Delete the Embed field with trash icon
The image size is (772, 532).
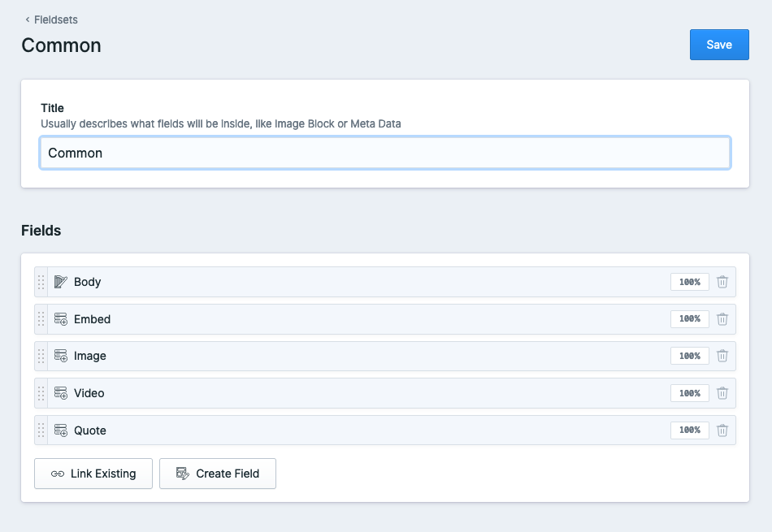[722, 319]
